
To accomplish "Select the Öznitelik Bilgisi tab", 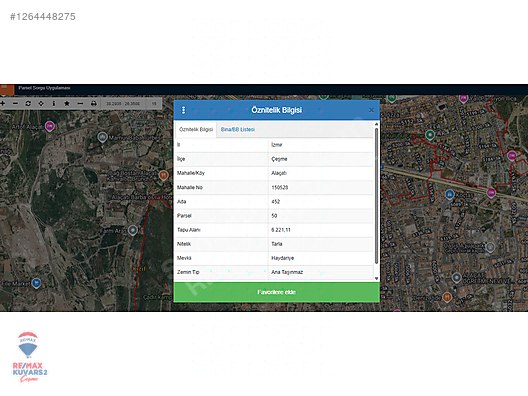I will pos(196,130).
